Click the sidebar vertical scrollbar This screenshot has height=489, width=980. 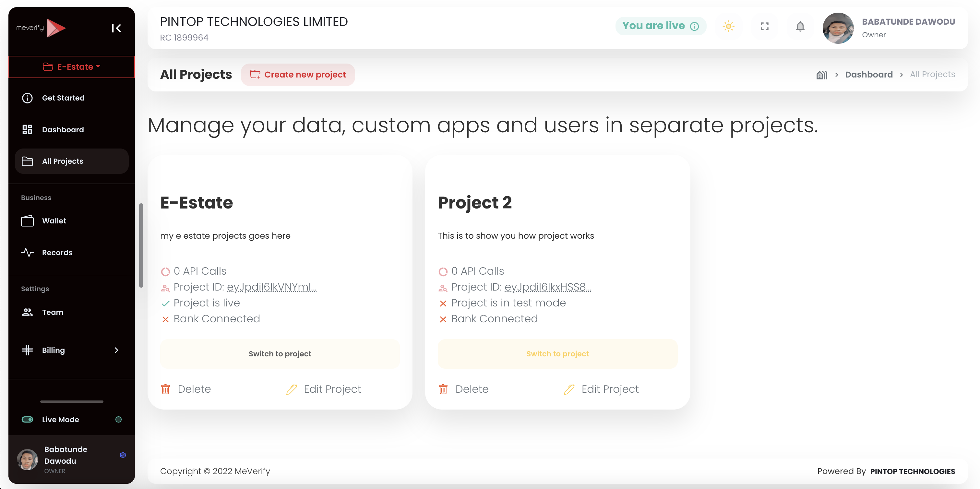coord(141,245)
